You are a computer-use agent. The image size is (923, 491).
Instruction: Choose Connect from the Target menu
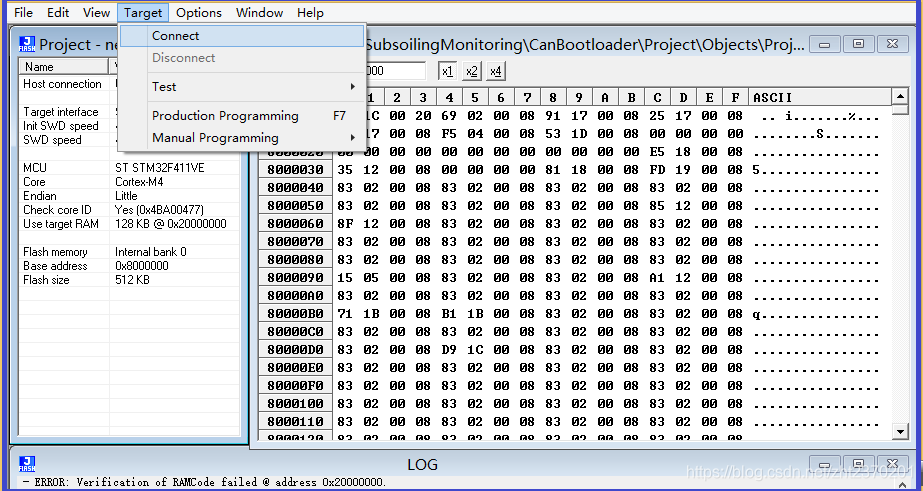coord(242,36)
